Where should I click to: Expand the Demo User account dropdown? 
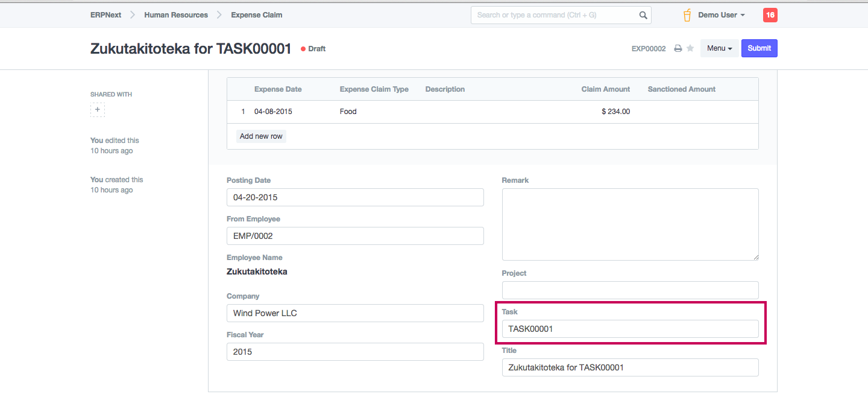pyautogui.click(x=722, y=15)
